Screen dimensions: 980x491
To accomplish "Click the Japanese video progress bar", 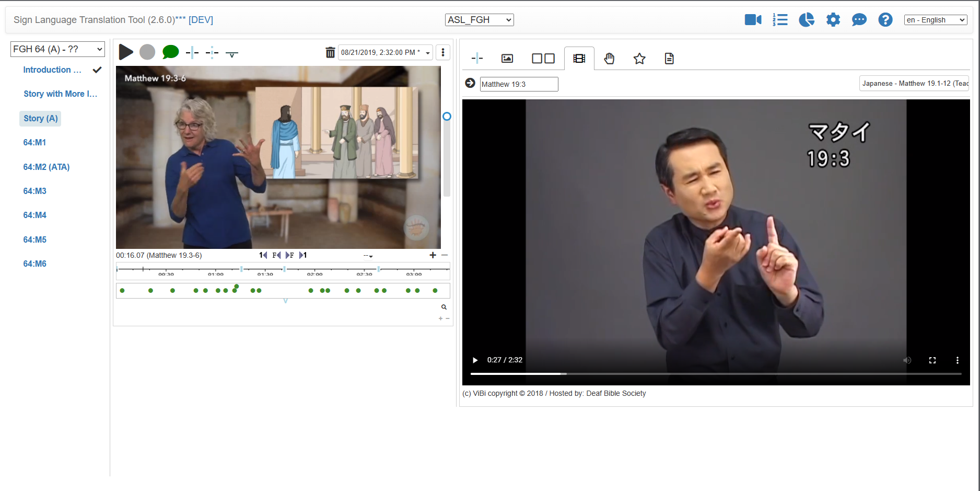I will tap(716, 374).
